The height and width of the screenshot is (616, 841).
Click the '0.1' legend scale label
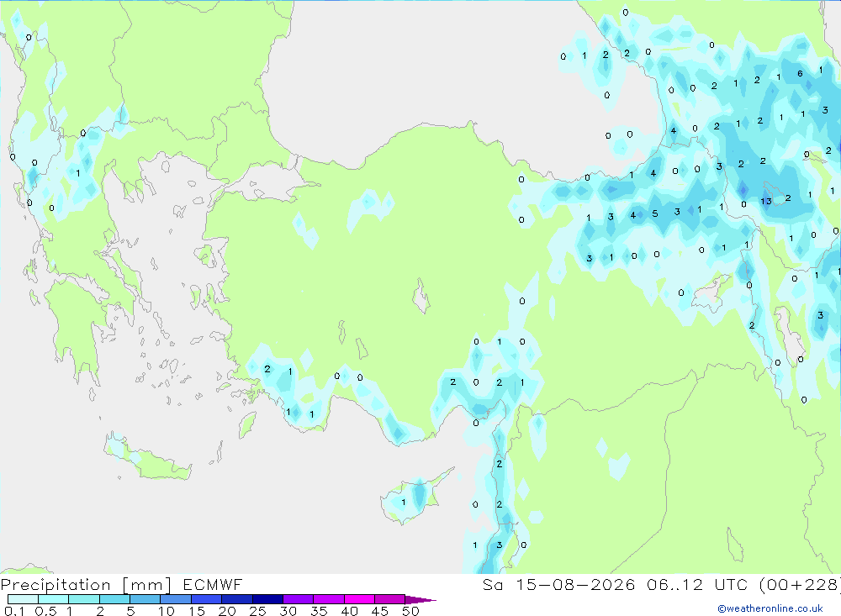14,611
